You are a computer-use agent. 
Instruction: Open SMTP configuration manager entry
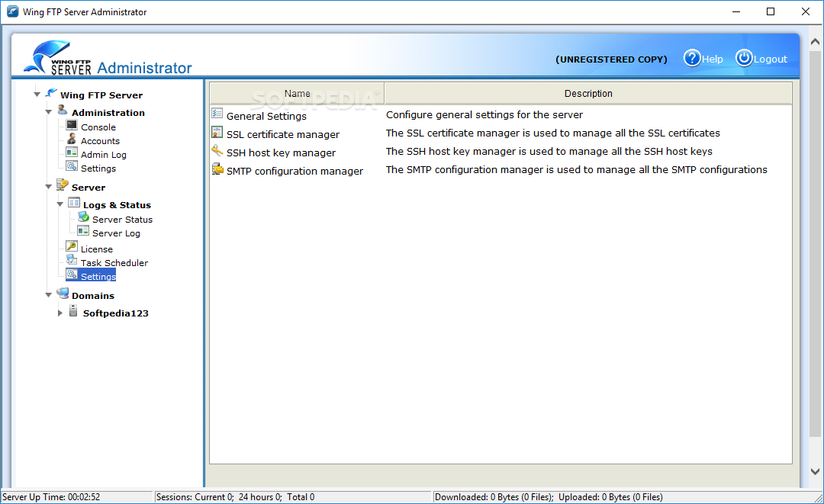pos(295,171)
